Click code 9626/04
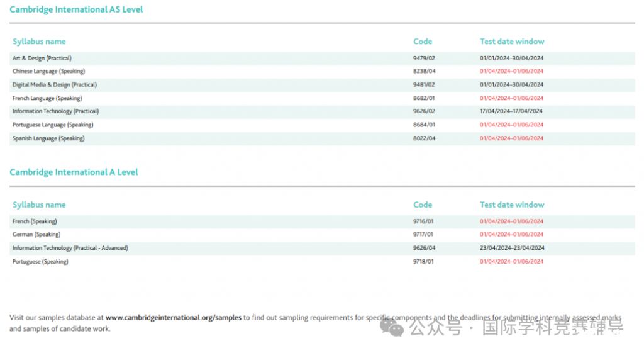The image size is (644, 353). (425, 248)
